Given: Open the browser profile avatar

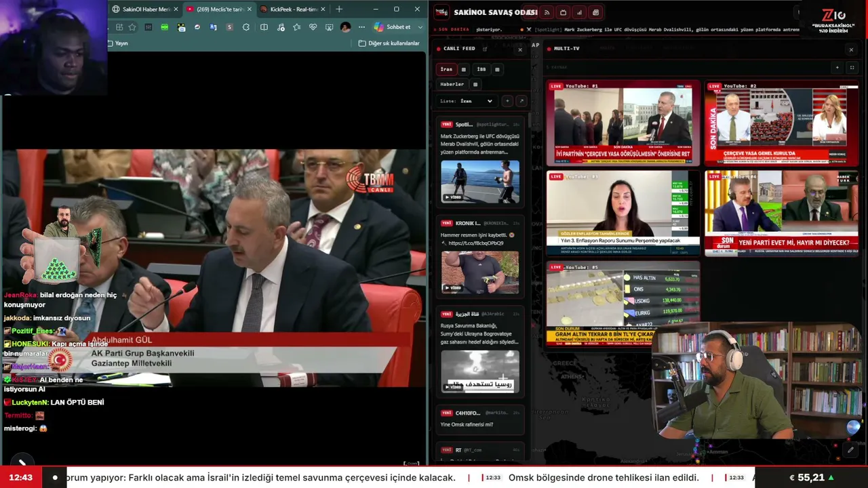Looking at the screenshot, I should click(x=345, y=27).
